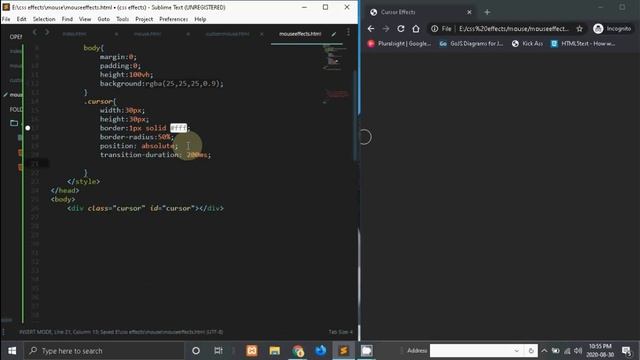The height and width of the screenshot is (360, 640).
Task: Go to previous tab with the left arrow
Action: pyautogui.click(x=35, y=32)
